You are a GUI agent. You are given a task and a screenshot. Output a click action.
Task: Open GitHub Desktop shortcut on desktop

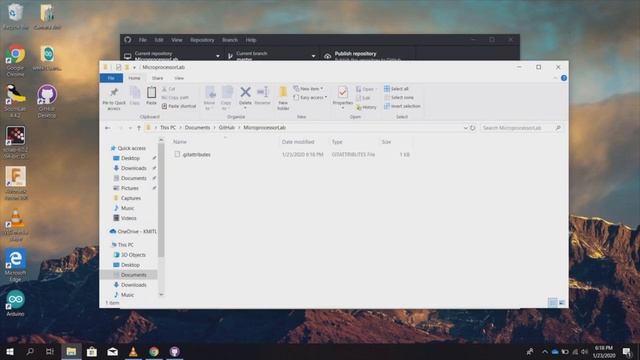pos(47,101)
